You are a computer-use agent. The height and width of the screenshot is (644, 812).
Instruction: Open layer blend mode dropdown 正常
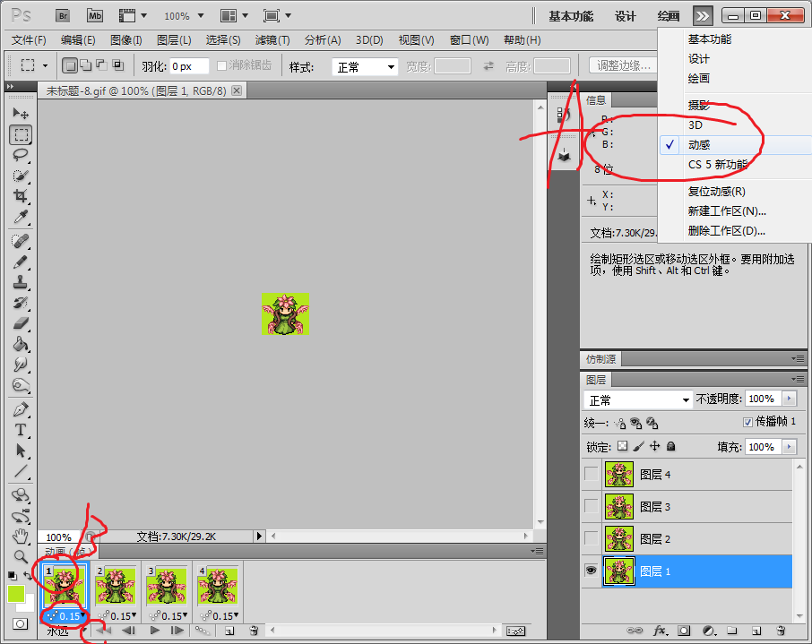(x=638, y=399)
